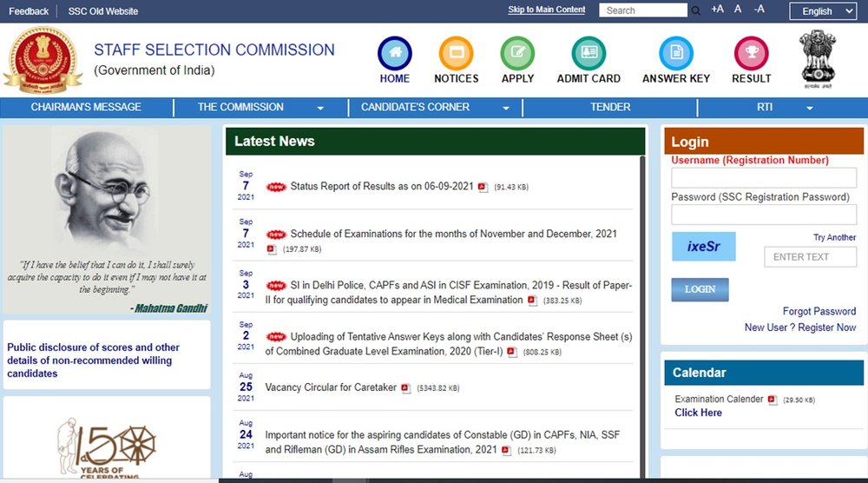Viewport: 868px width, 483px height.
Task: Click the Examination Calender text
Action: tap(719, 400)
